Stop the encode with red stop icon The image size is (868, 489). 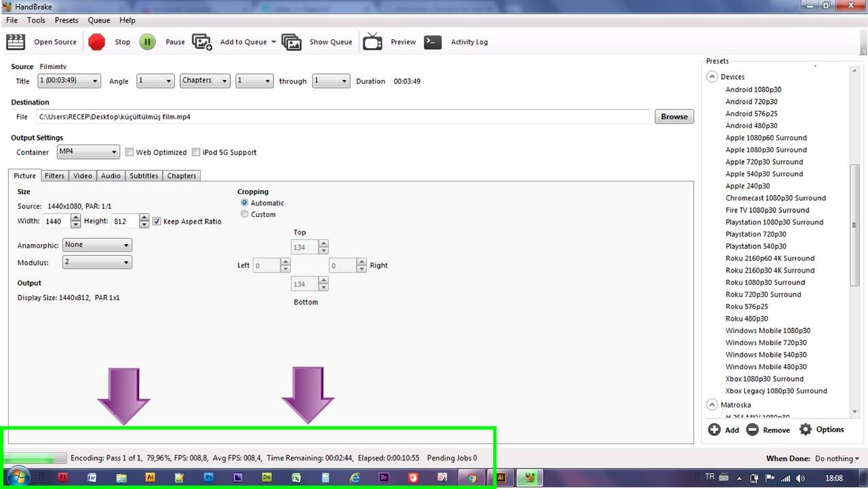(97, 42)
